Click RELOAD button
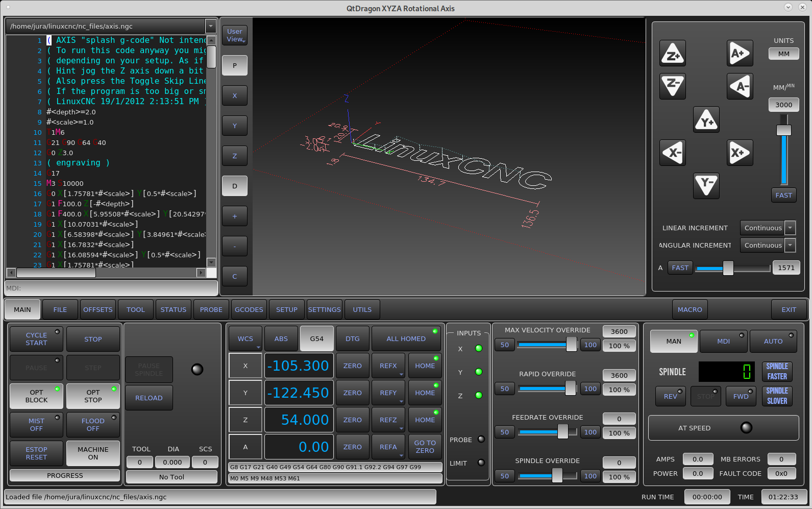812x509 pixels. pos(149,398)
